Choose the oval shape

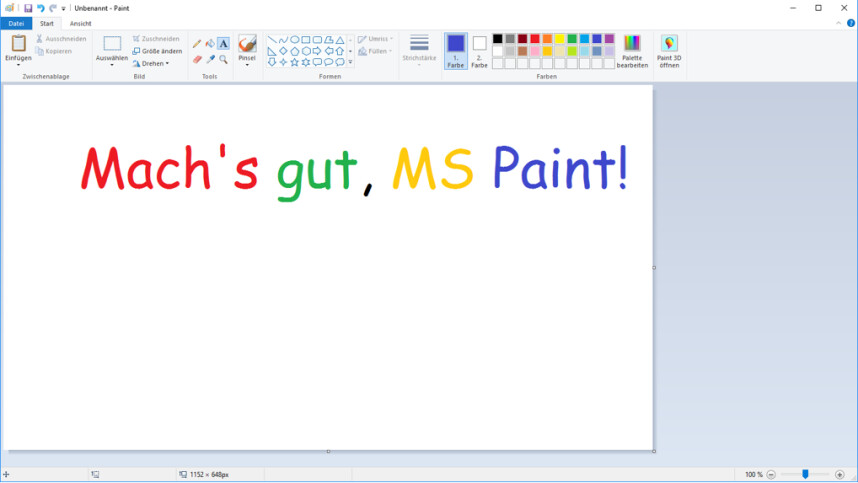click(294, 39)
